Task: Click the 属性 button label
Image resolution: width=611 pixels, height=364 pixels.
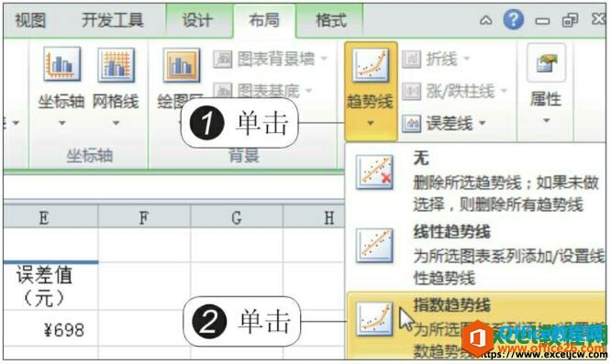Action: coord(546,99)
